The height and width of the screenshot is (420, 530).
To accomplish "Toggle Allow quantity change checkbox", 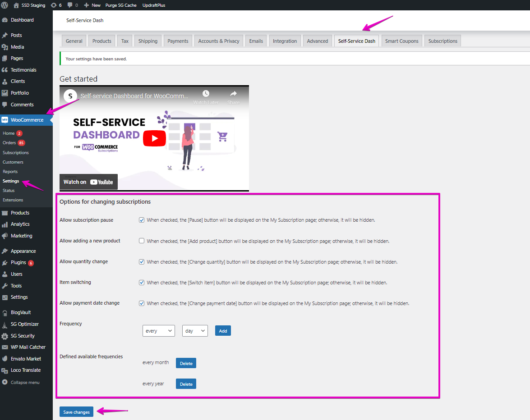I will point(142,262).
